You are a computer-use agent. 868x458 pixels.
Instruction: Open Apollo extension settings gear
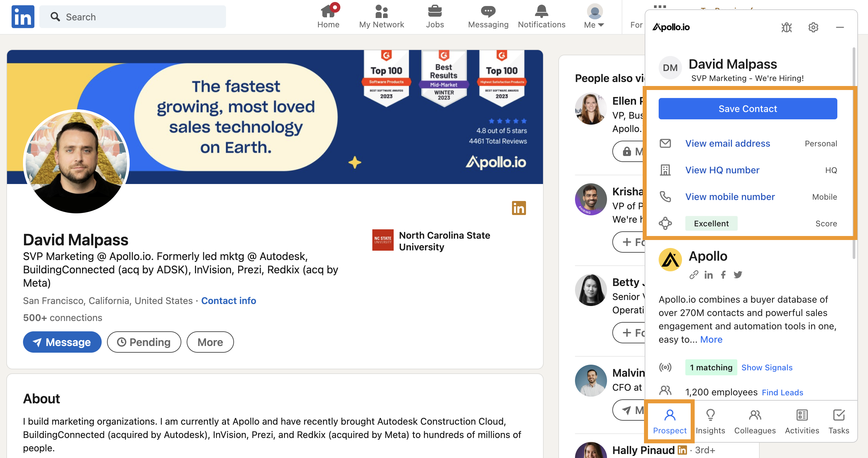(x=813, y=27)
